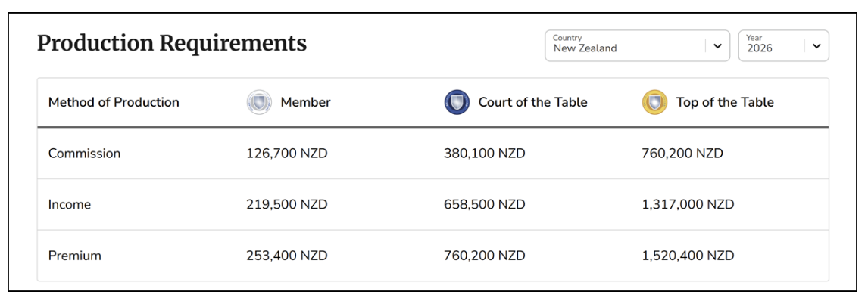
Task: Select the Income row label
Action: pos(70,205)
